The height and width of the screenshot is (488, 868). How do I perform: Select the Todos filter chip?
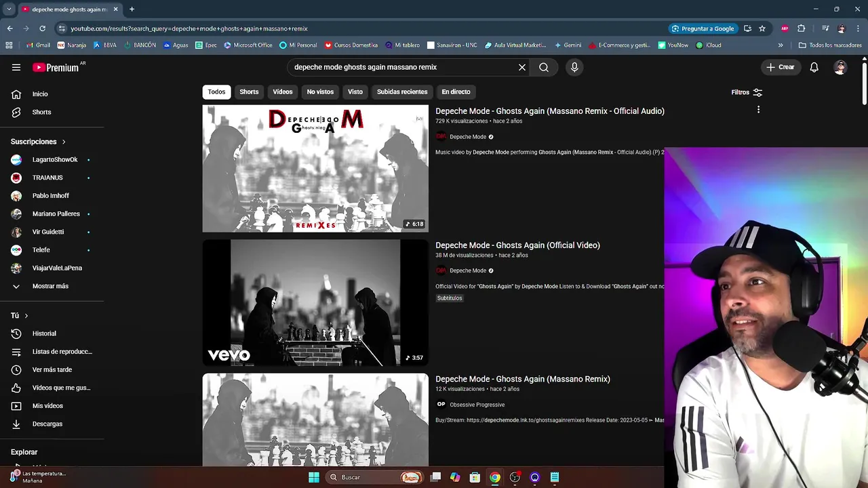pyautogui.click(x=216, y=91)
